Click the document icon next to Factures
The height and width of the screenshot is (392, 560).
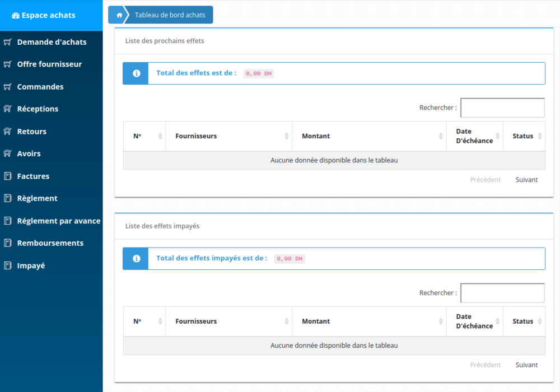click(8, 176)
